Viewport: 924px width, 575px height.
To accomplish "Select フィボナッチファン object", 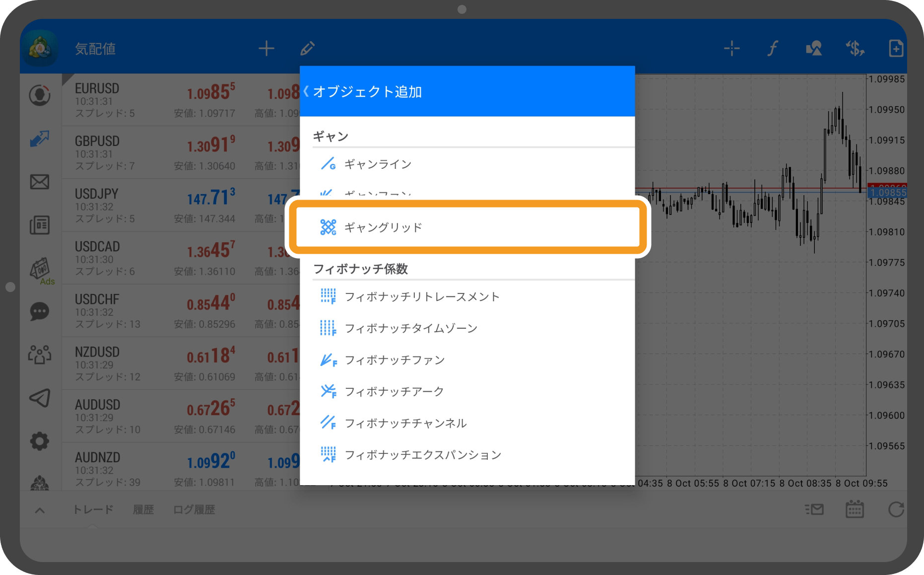I will [x=395, y=360].
